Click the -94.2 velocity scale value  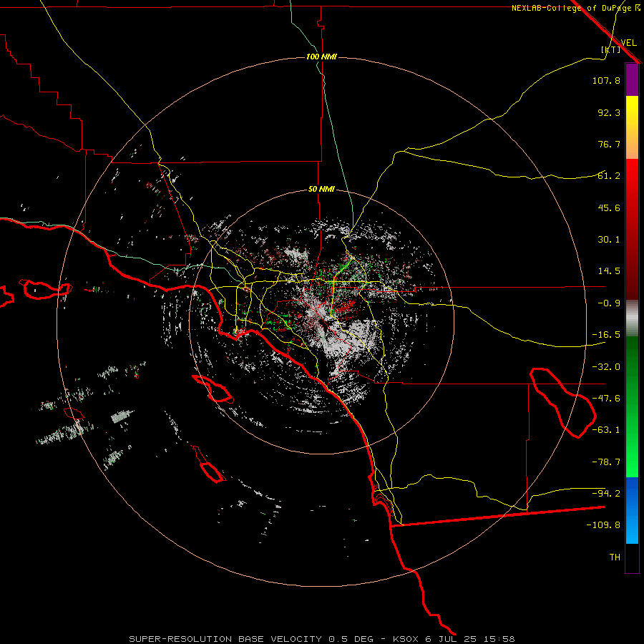(x=606, y=494)
